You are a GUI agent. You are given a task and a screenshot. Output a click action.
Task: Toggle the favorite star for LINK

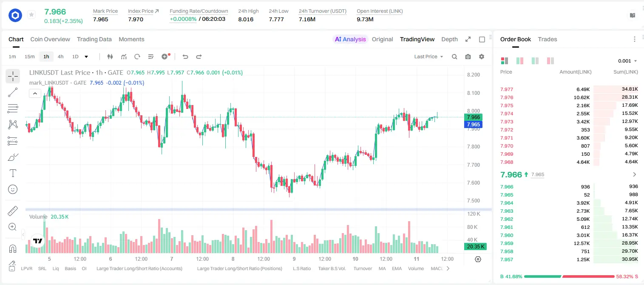[x=31, y=15]
